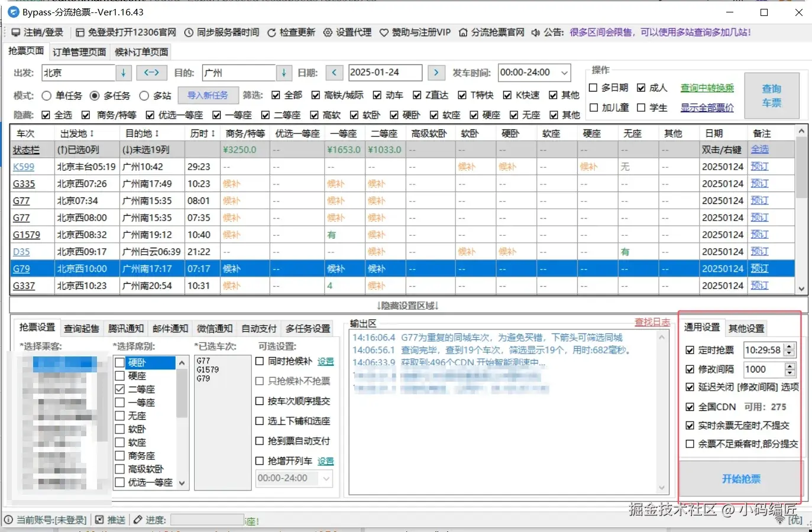
Task: Click 赞助与注册VIP heart icon
Action: point(384,33)
